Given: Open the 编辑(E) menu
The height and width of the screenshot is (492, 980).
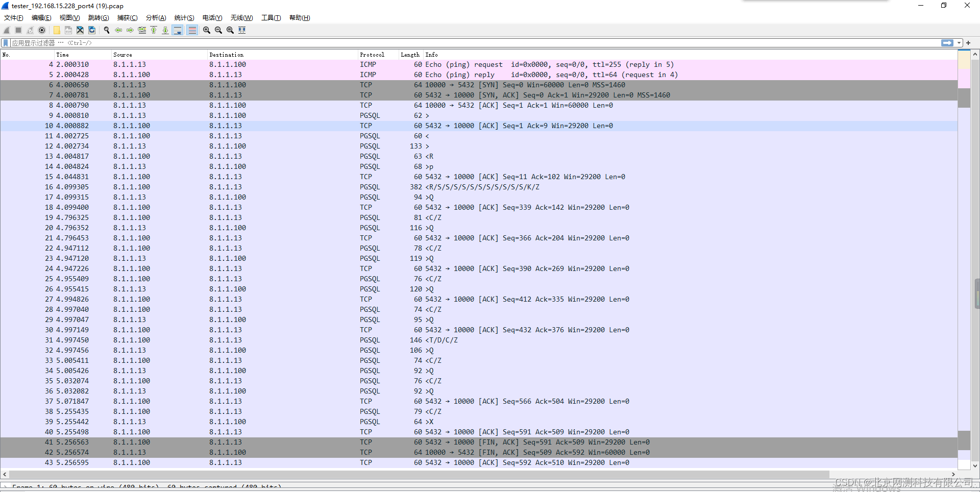Looking at the screenshot, I should 41,18.
